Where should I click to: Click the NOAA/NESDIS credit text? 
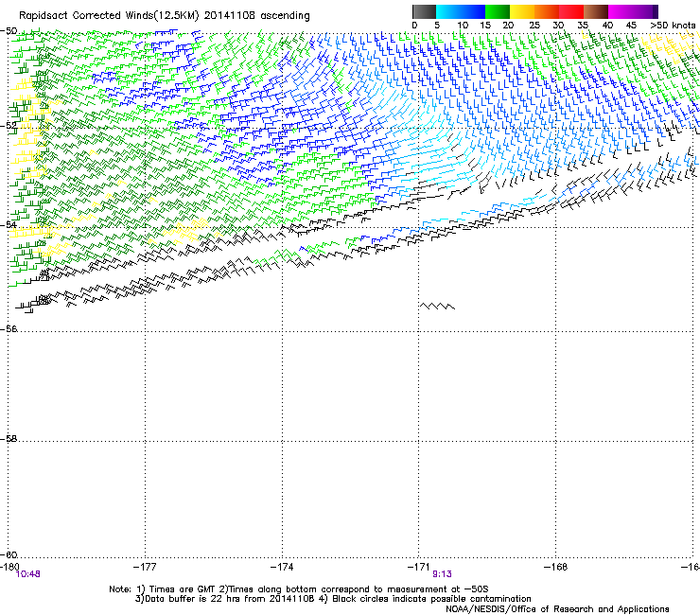coord(557,609)
